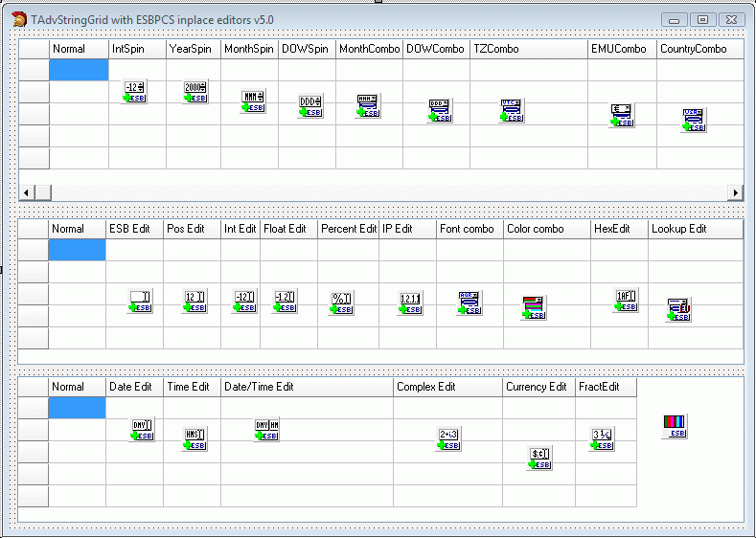This screenshot has height=538, width=756.
Task: Select the MonthSpin MMM component icon
Action: 253,101
